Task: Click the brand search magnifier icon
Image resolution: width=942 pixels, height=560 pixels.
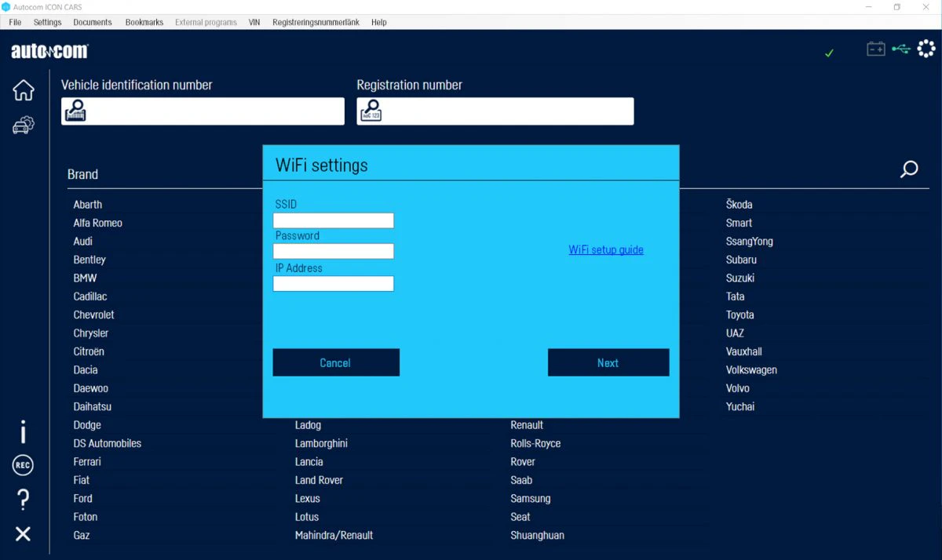Action: click(909, 169)
